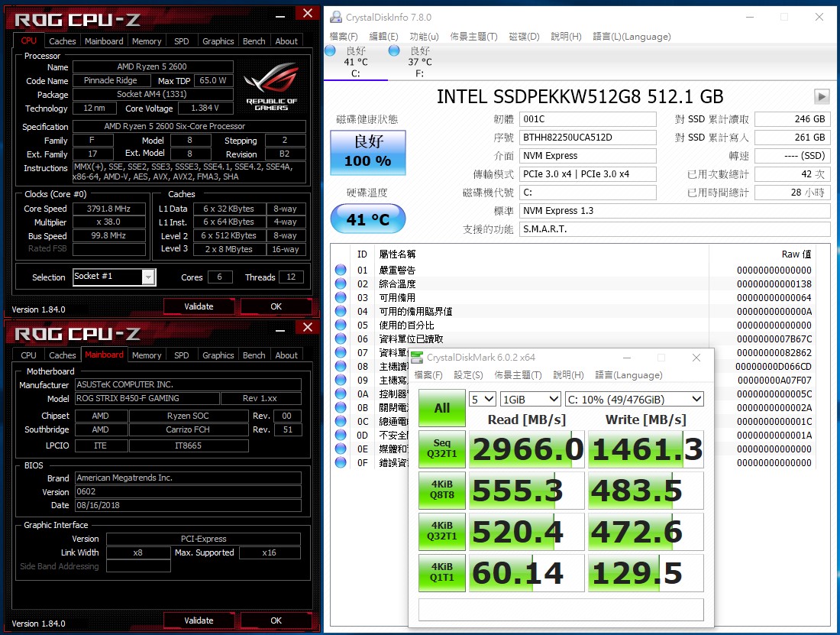840x635 pixels.
Task: Minimize the CrystalDiskMark window
Action: [x=627, y=358]
